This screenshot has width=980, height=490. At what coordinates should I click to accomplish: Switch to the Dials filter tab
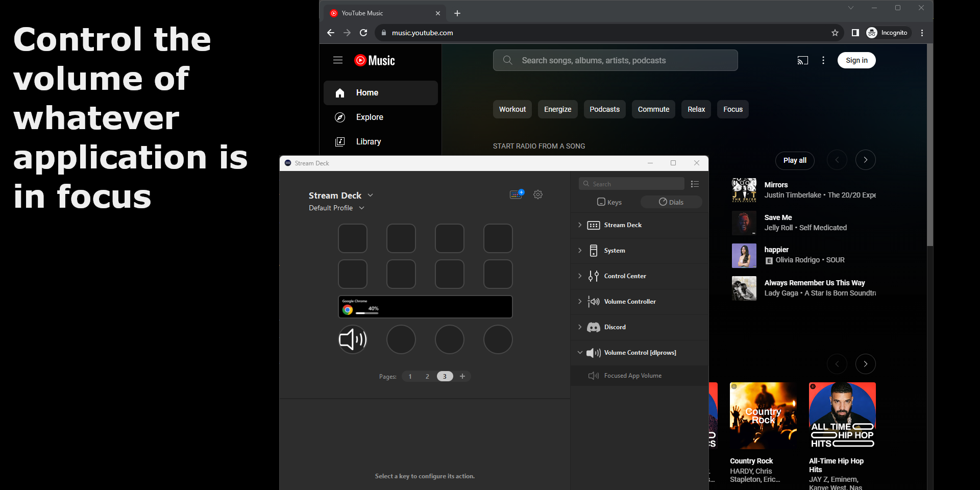point(671,202)
